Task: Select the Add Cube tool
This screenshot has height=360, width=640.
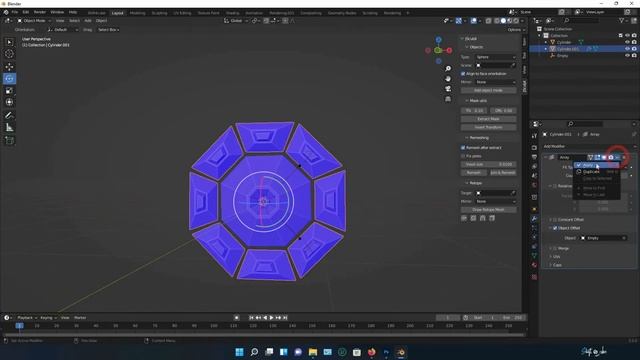Action: point(9,141)
